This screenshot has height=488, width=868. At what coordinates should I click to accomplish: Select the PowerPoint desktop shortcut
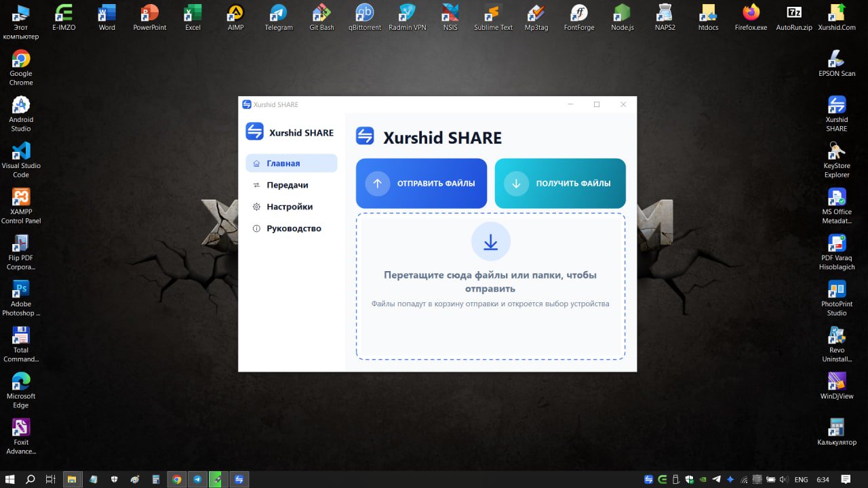tap(150, 18)
